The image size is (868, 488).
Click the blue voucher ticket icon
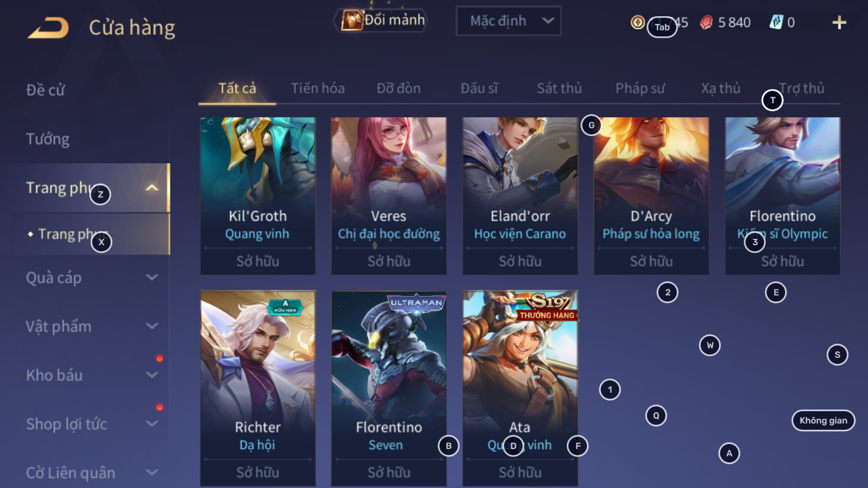[x=776, y=22]
